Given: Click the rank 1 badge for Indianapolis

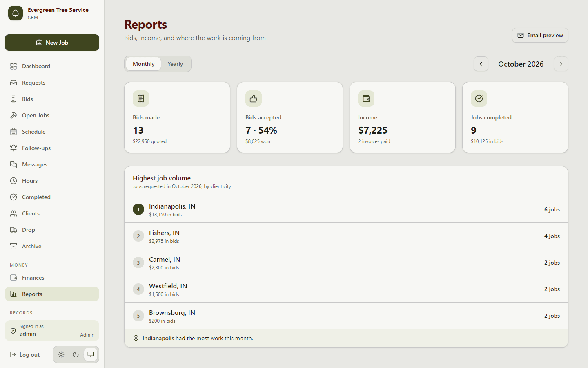Looking at the screenshot, I should click(x=138, y=209).
